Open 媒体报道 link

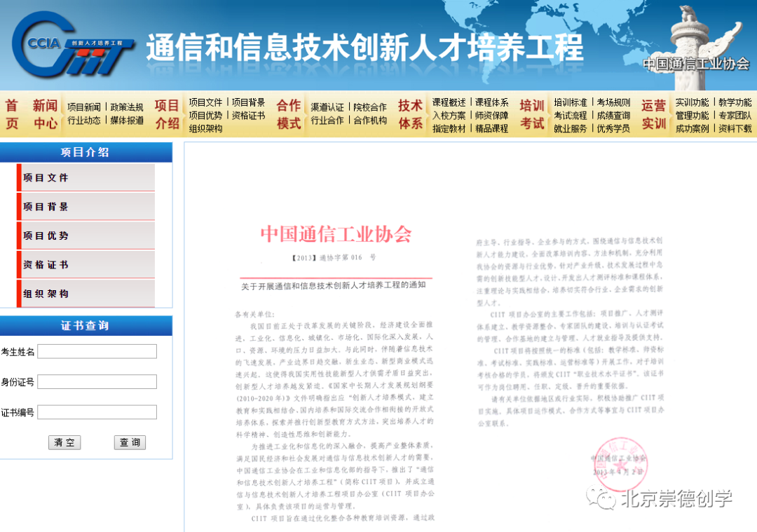pos(127,120)
